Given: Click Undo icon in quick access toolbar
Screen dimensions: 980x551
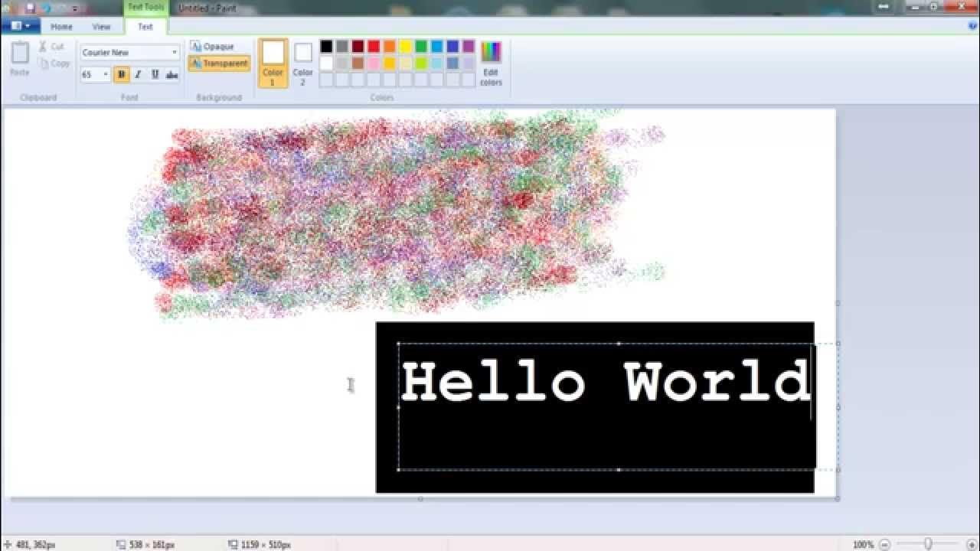Looking at the screenshot, I should tap(45, 8).
